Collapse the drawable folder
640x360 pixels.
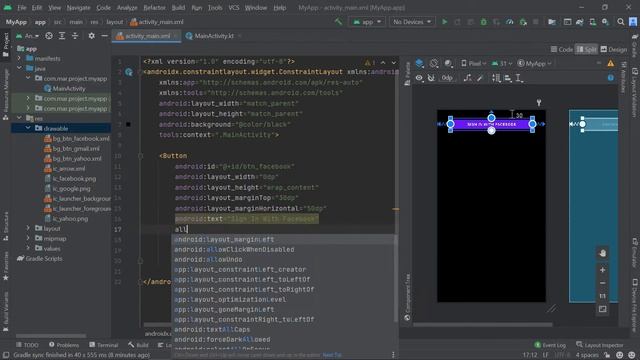tap(28, 128)
